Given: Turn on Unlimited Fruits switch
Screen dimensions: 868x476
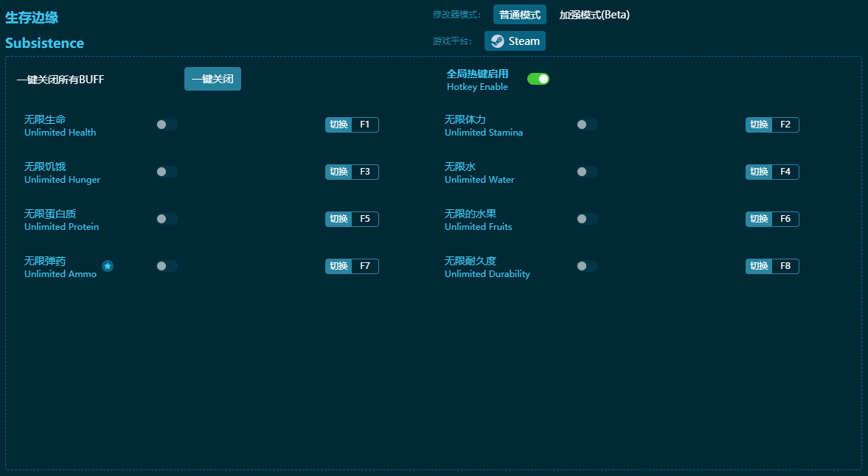Looking at the screenshot, I should 587,219.
